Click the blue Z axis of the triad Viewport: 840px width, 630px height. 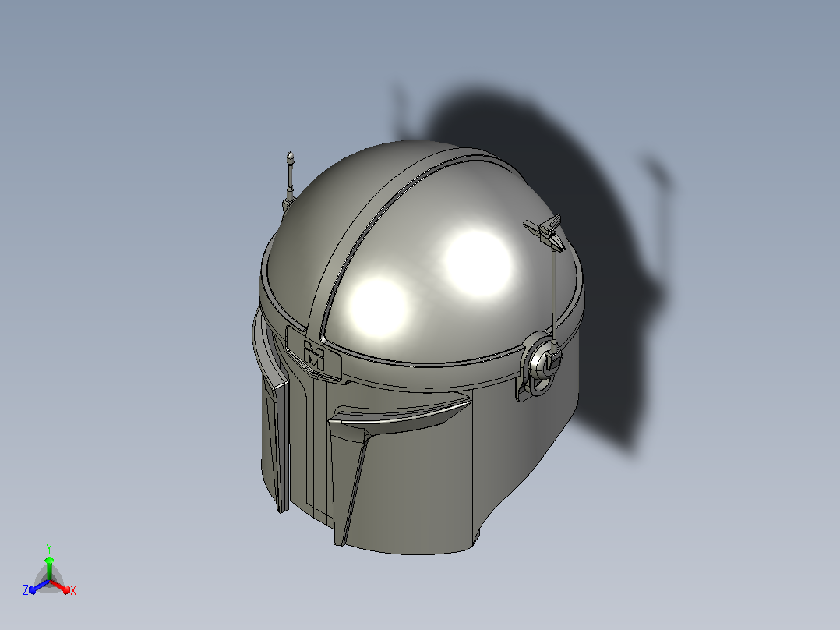39,586
